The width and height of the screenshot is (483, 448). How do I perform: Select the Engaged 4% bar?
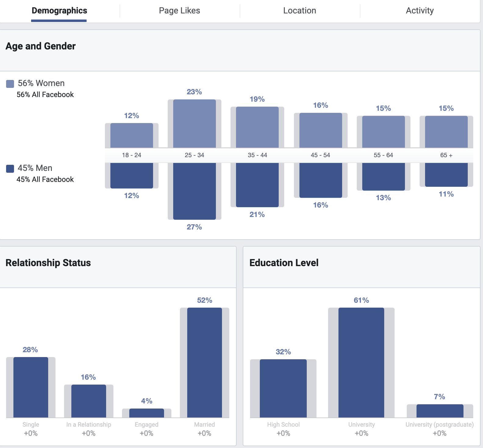coord(147,413)
